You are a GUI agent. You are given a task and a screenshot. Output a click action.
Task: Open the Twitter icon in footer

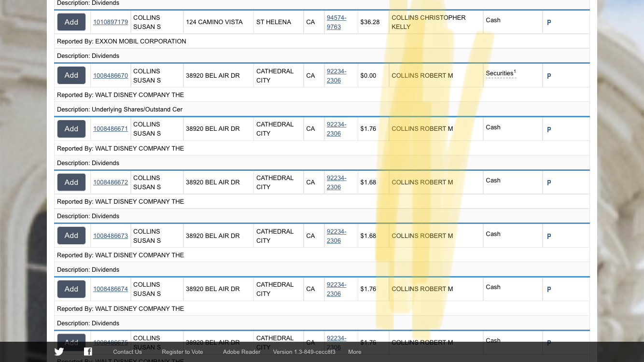coord(59,352)
